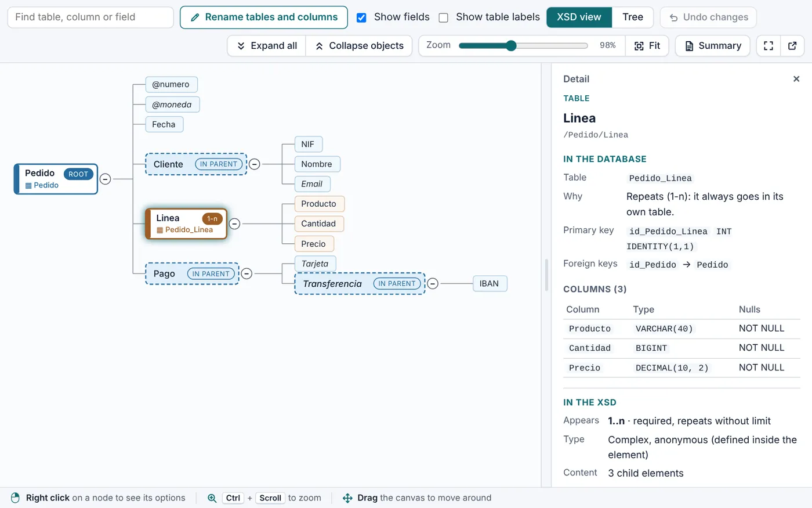The height and width of the screenshot is (508, 812).
Task: Click the Pedido_Linea table name in Detail
Action: click(661, 178)
